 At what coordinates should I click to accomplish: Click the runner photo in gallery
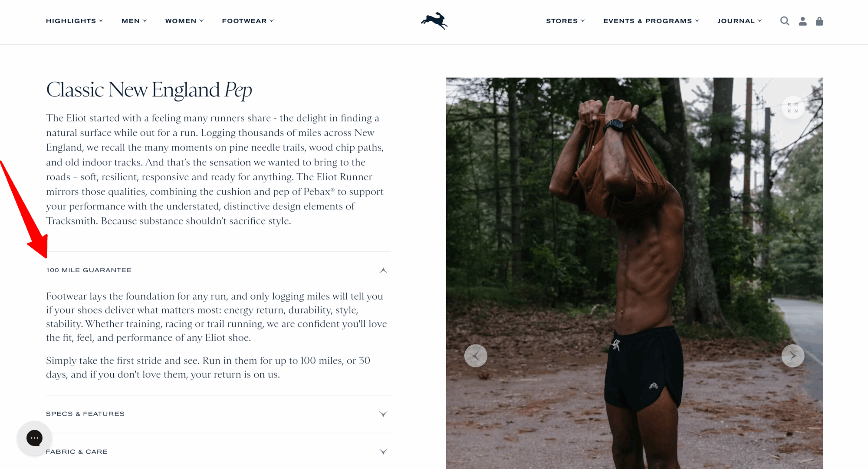click(x=634, y=273)
